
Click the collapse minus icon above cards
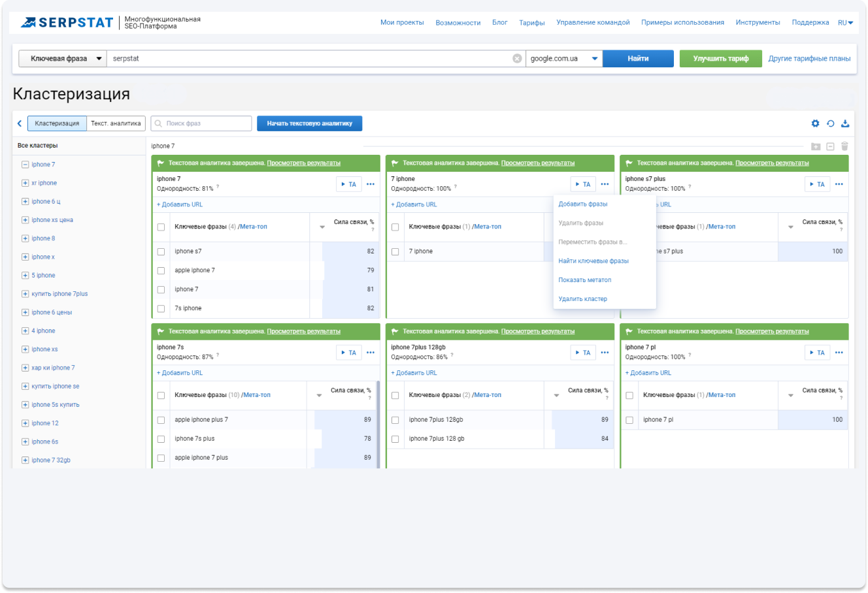830,146
